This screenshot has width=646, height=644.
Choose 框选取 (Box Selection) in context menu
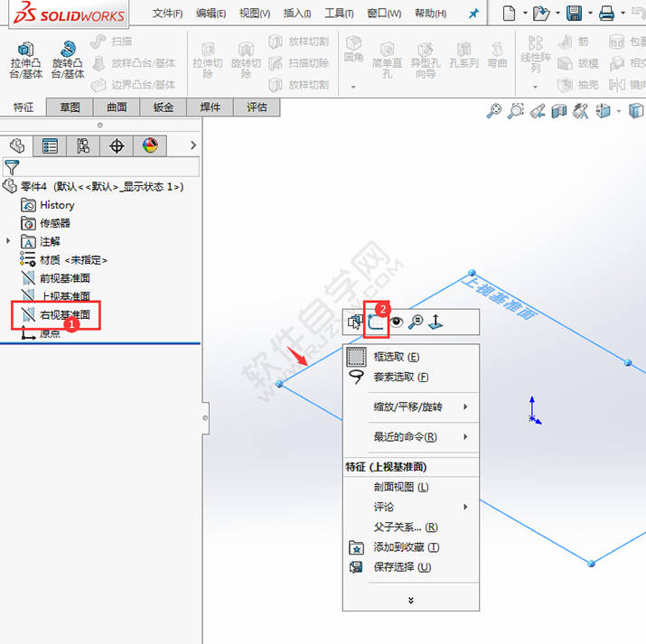[x=411, y=357]
